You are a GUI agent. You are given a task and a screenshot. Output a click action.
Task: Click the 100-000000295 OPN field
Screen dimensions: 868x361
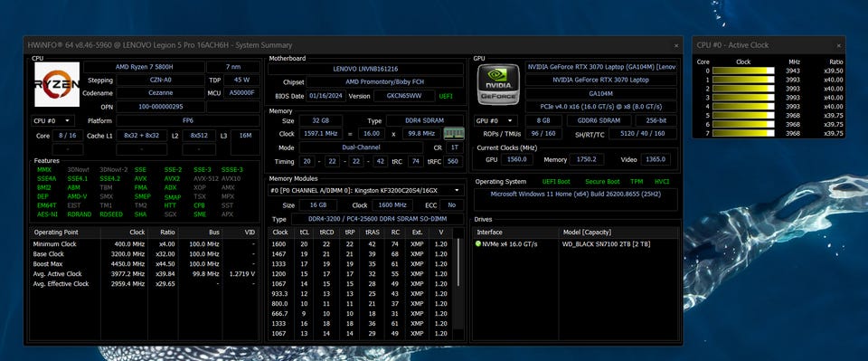pyautogui.click(x=161, y=106)
